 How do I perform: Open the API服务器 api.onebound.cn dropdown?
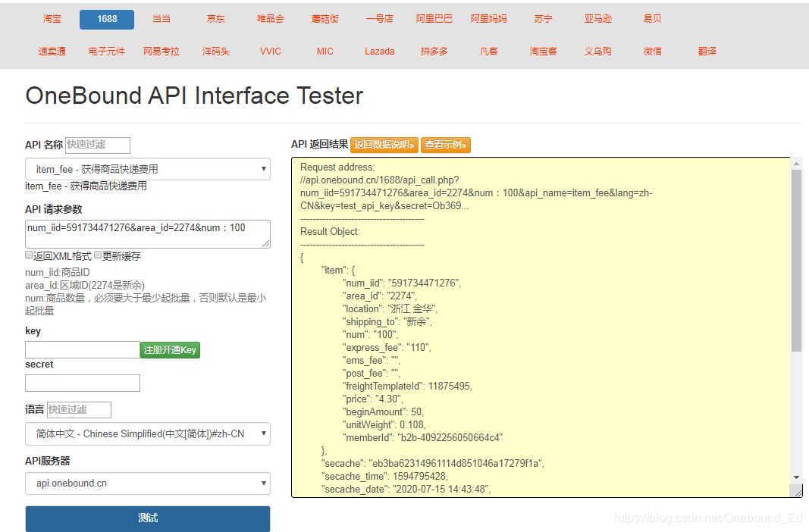(148, 483)
